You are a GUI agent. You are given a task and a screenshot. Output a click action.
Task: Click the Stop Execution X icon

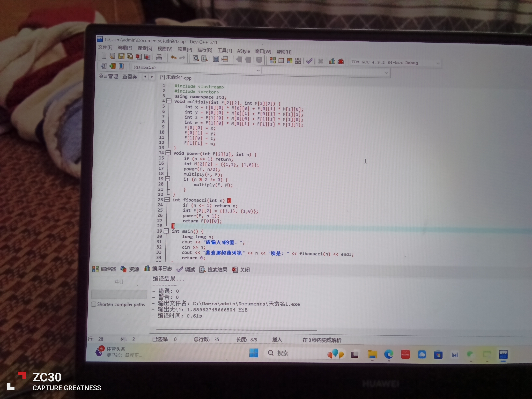(321, 61)
